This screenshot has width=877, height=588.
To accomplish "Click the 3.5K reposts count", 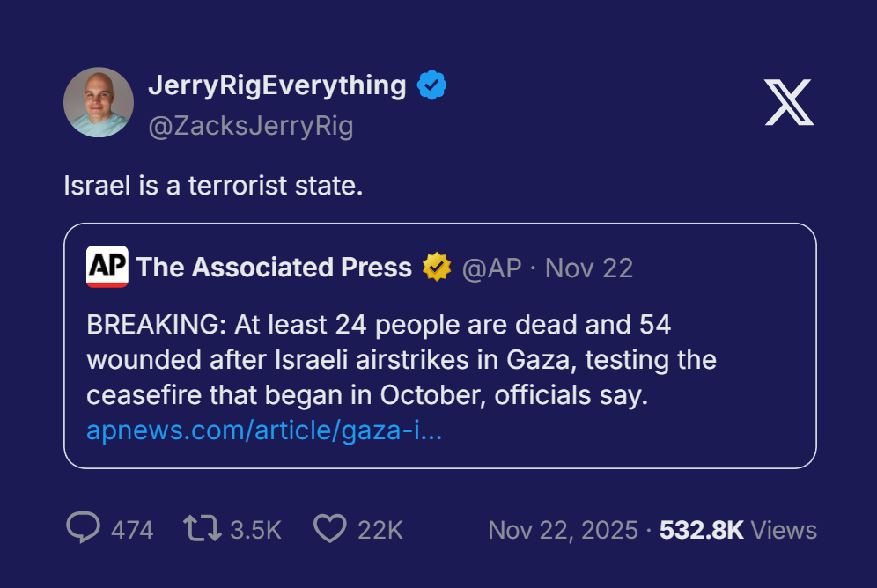I will tap(255, 530).
